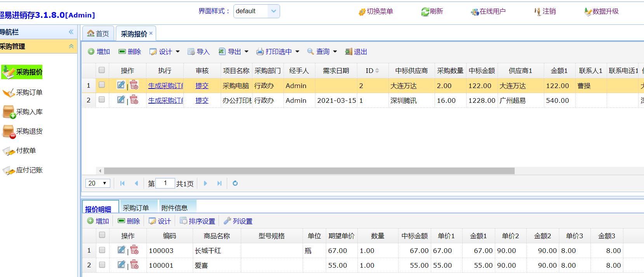
Task: Collapse the 采购管理 navigation section
Action: pyautogui.click(x=71, y=46)
